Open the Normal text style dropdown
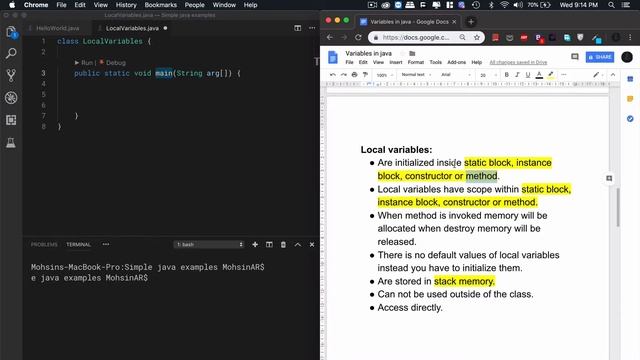Screen dimensions: 640x360 click(416, 75)
